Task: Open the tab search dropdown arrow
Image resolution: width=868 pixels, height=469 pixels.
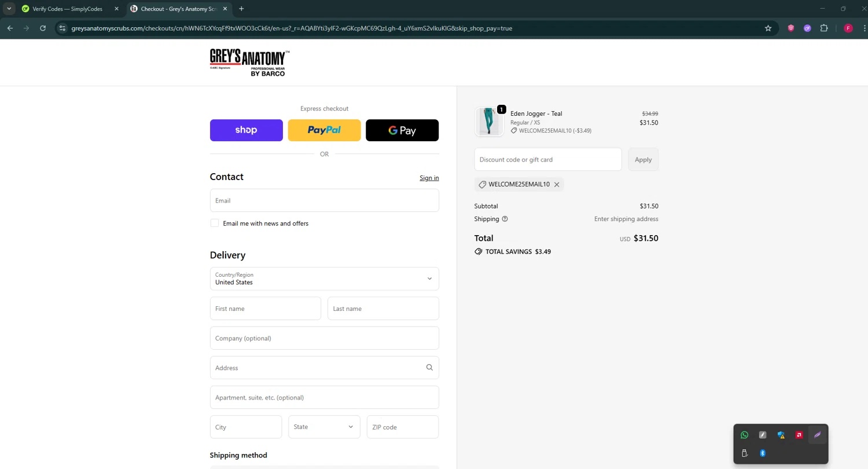Action: [9, 9]
